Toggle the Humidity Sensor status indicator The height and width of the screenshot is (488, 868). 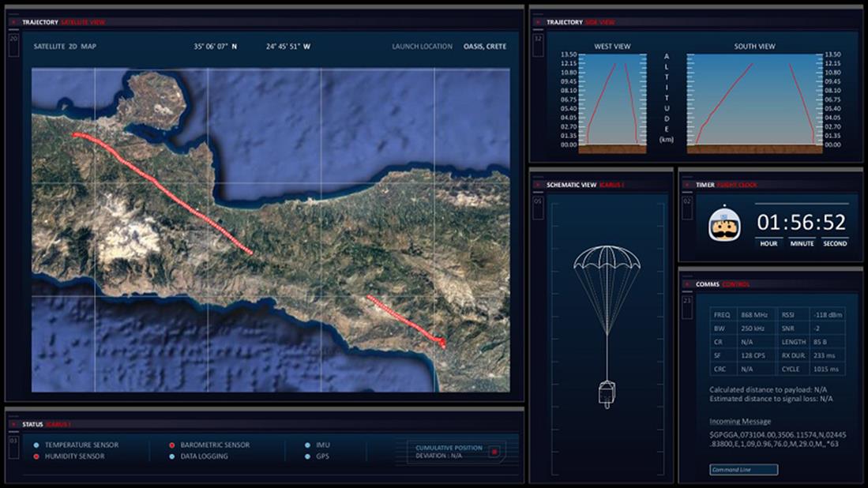coord(36,456)
